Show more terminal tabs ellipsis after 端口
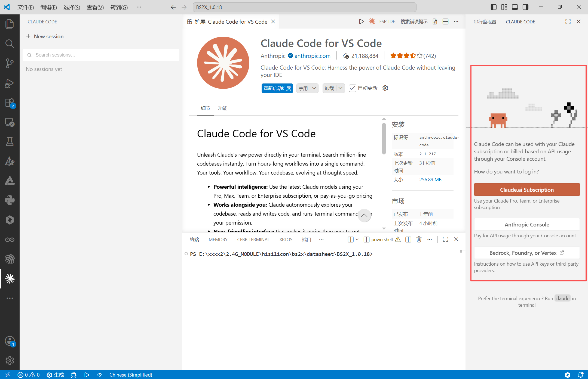Screen dimensions: 588x379 click(321, 239)
